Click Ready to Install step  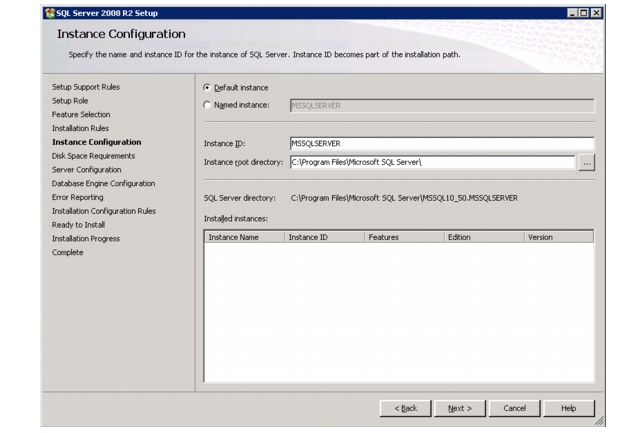point(78,225)
